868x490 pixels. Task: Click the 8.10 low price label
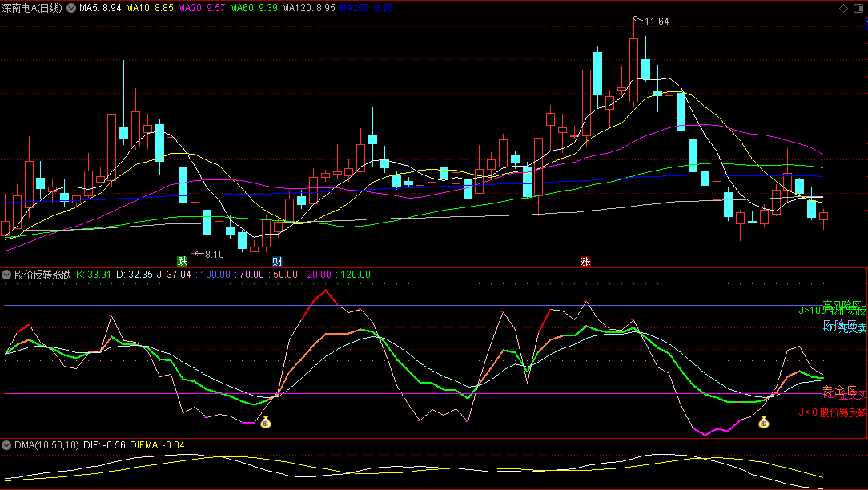click(x=215, y=255)
